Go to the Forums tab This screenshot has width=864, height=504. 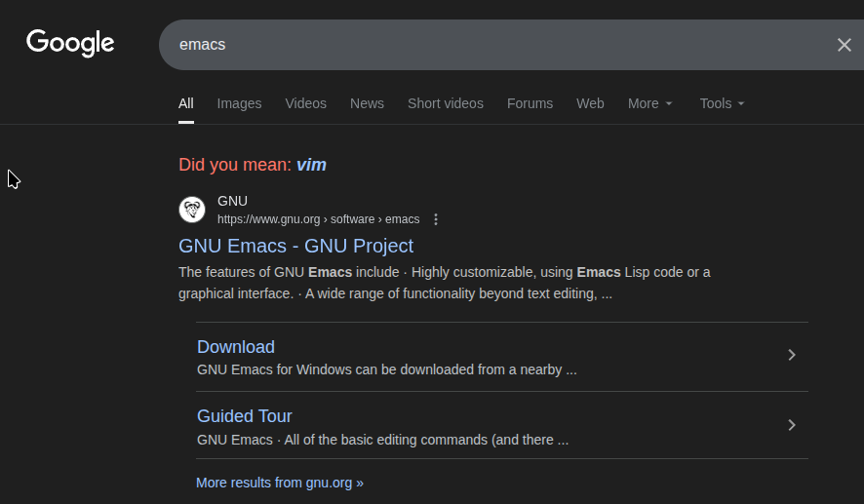pos(530,103)
